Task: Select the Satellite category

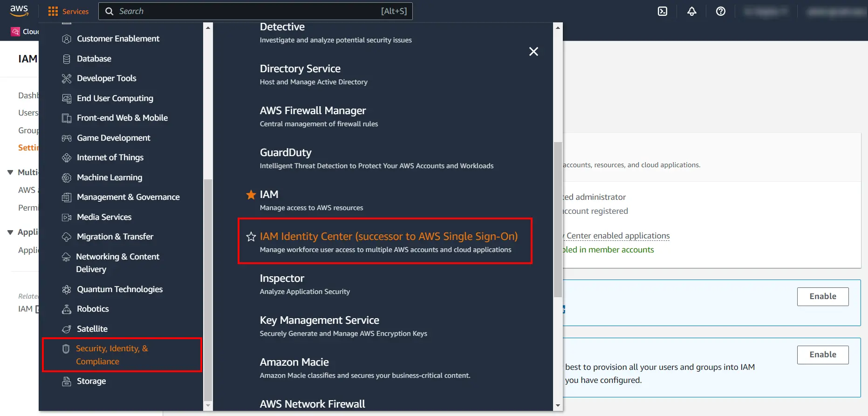Action: click(x=92, y=329)
